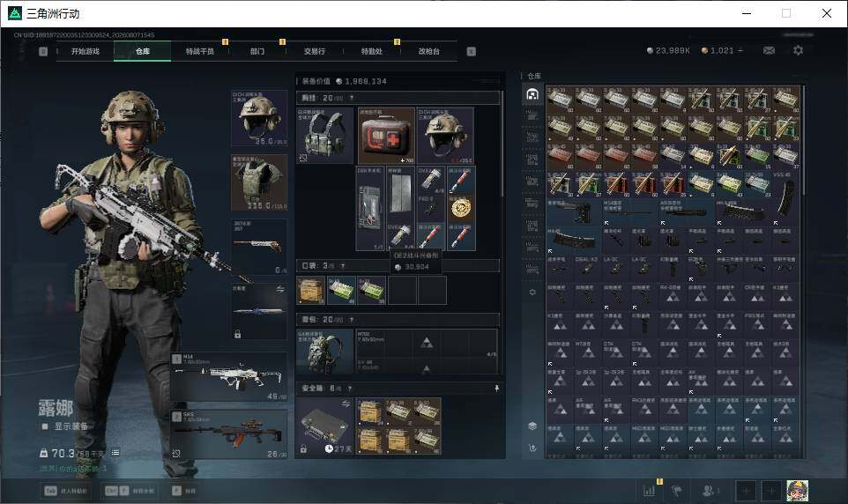
Task: Toggle the pin icon on 安全箱 header
Action: 496,389
